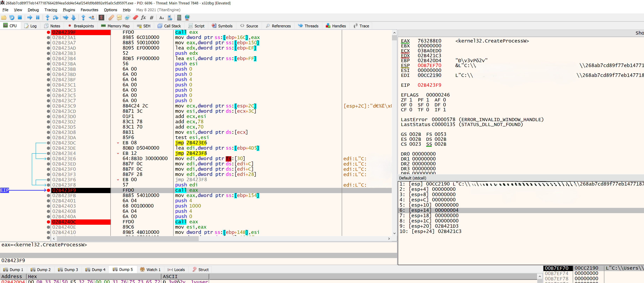
Task: Open the String references Az icon
Action: point(161,18)
